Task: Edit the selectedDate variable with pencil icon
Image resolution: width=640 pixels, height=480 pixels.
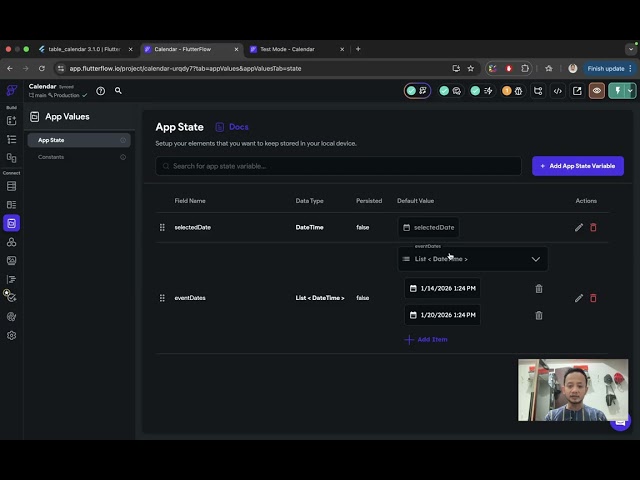Action: pyautogui.click(x=578, y=227)
